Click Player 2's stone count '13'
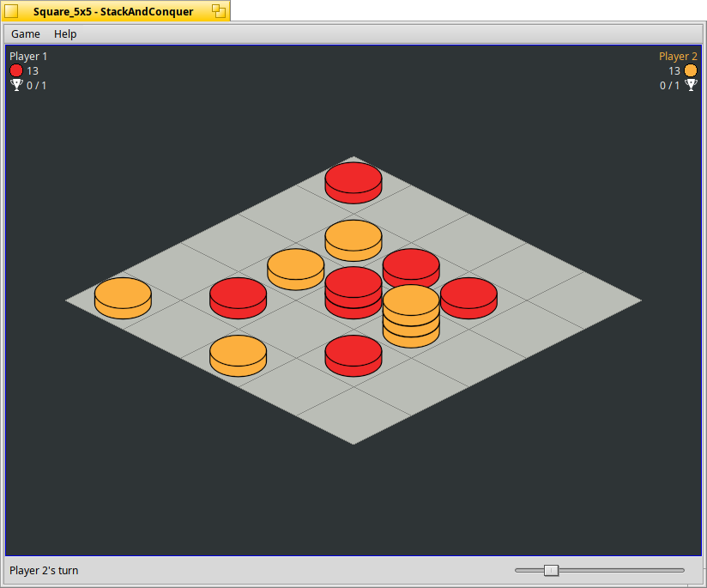This screenshot has width=707, height=588. [674, 71]
